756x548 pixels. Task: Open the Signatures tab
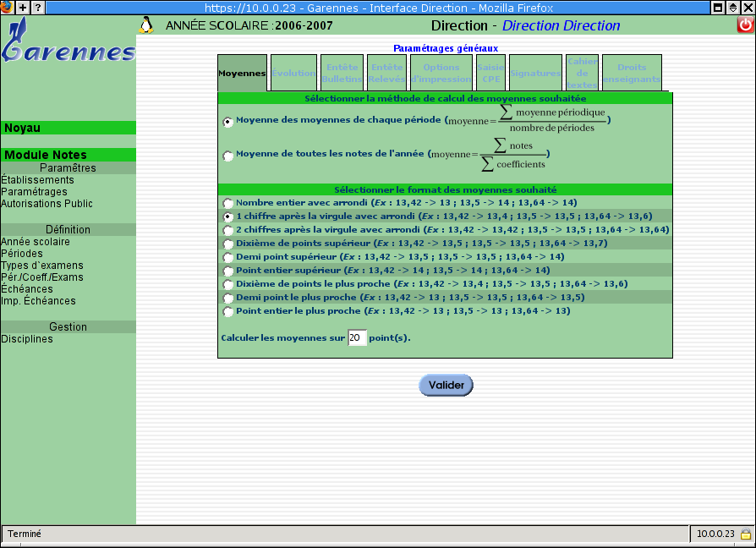[x=535, y=74]
